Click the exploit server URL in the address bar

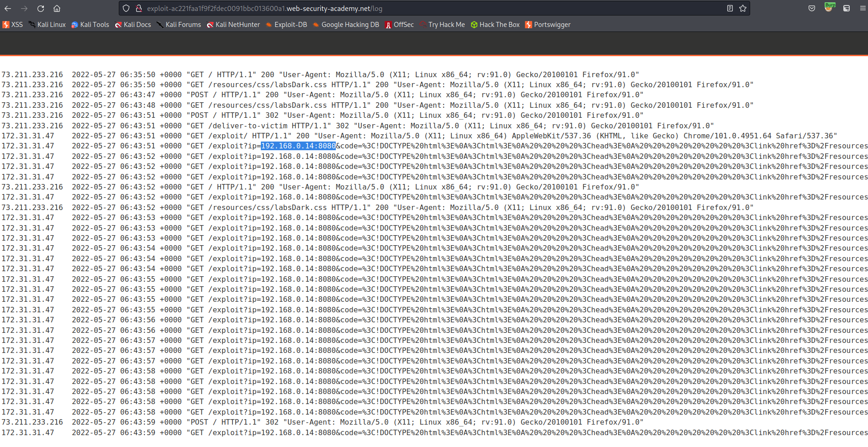click(265, 8)
